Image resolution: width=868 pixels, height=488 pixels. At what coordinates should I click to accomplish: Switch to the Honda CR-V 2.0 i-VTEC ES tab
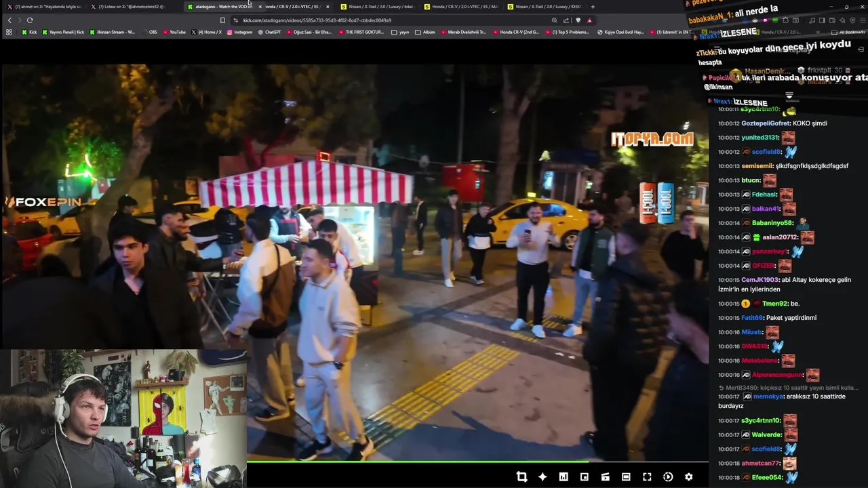coord(461,7)
